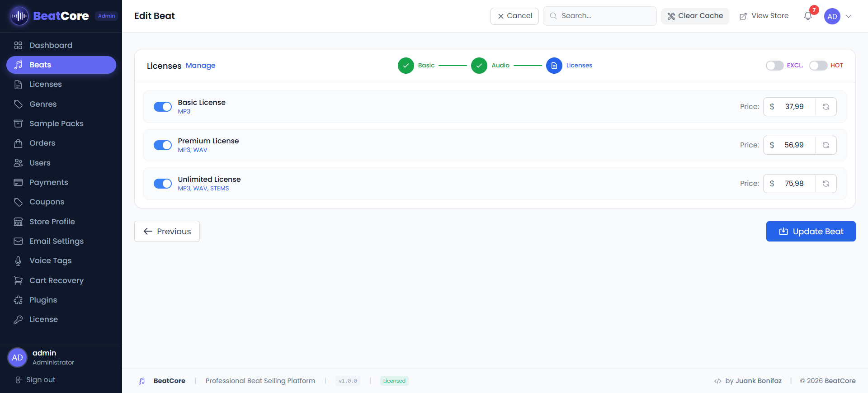
Task: Disable the Basic License toggle
Action: pos(163,107)
